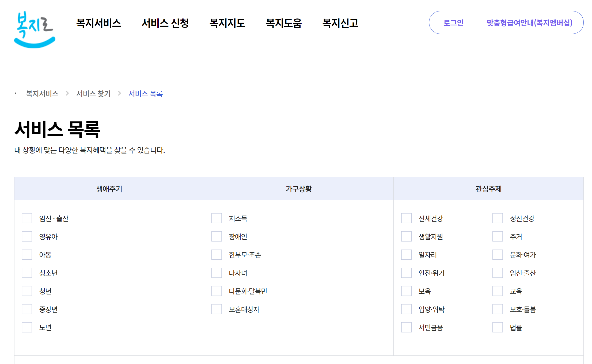Open the 복지지도 menu
Image resolution: width=592 pixels, height=364 pixels.
coord(227,23)
